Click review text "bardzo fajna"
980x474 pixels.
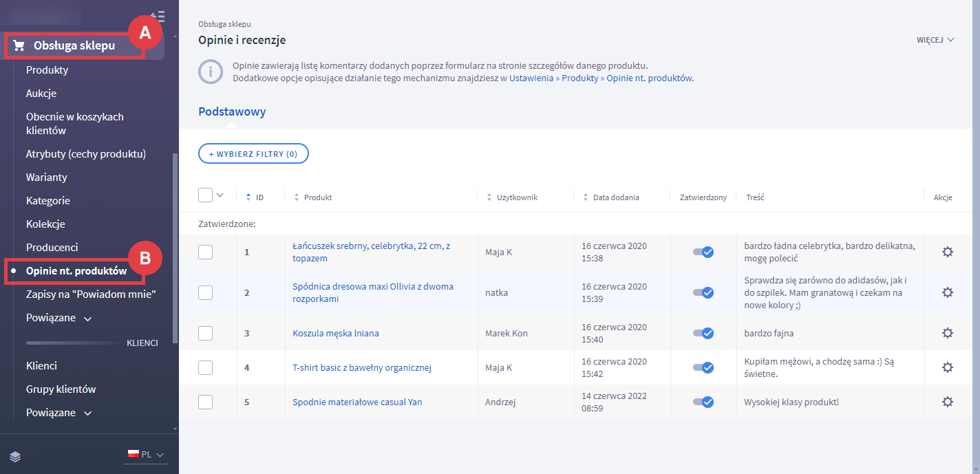pyautogui.click(x=769, y=333)
